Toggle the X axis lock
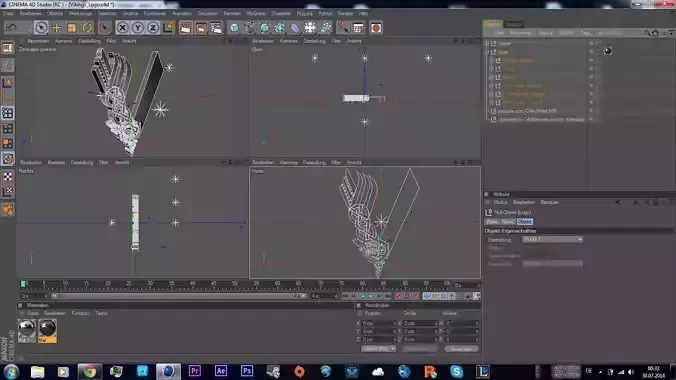Screen dimensions: 676x380 point(122,28)
